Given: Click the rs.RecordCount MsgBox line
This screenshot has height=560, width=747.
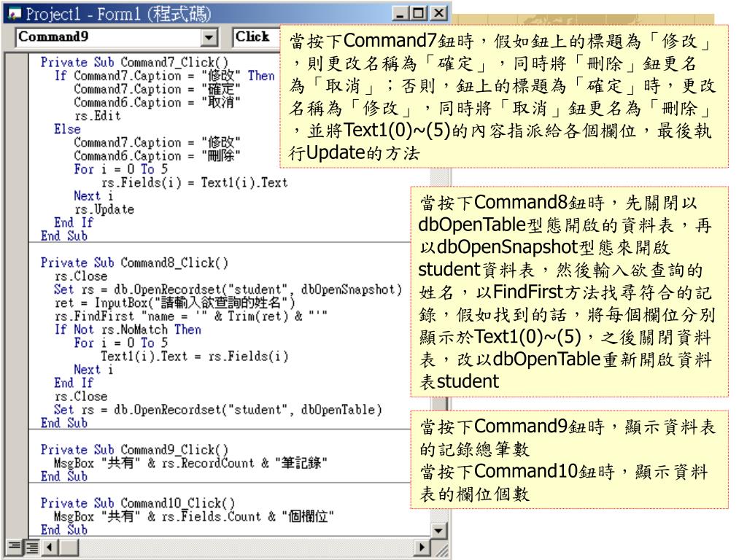Looking at the screenshot, I should [190, 463].
